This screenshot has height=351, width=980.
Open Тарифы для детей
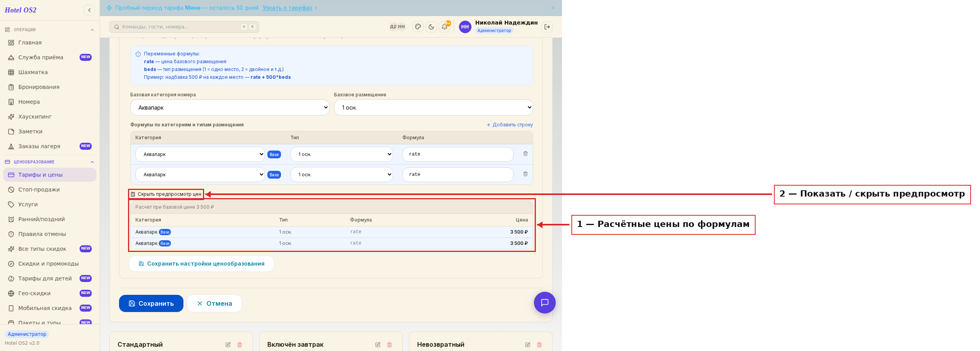50,278
